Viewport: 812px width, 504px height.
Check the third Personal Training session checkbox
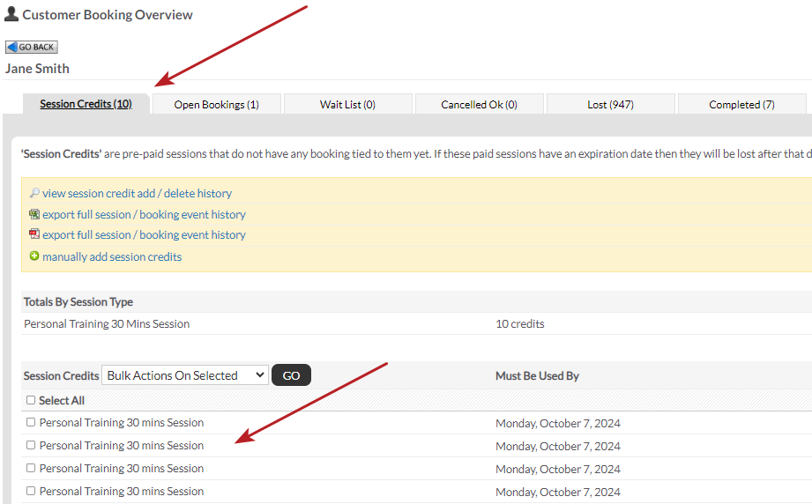[31, 468]
